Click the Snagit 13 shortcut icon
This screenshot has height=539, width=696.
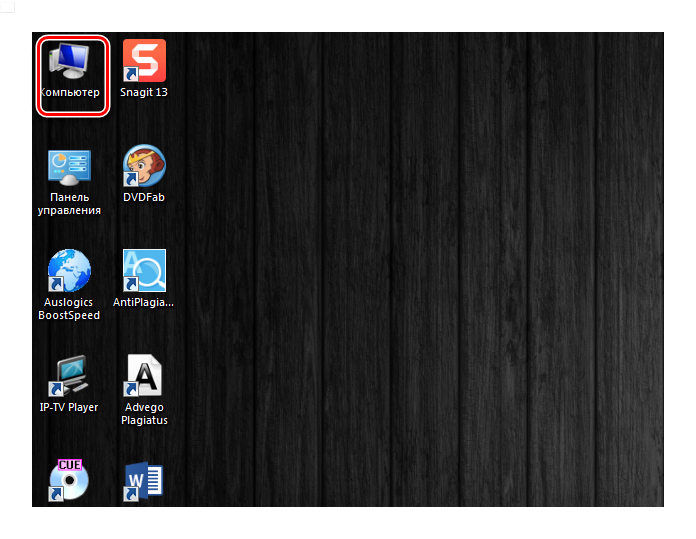click(144, 60)
